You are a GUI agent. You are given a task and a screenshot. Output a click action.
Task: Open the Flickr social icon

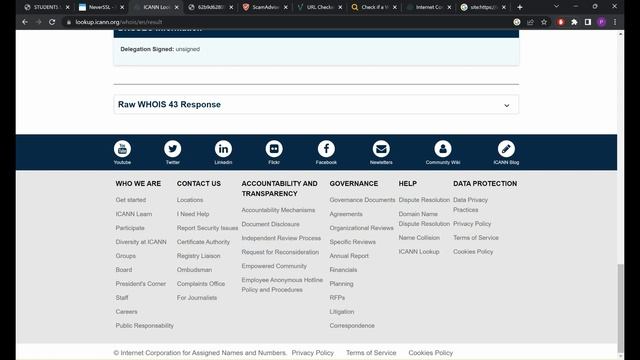274,149
